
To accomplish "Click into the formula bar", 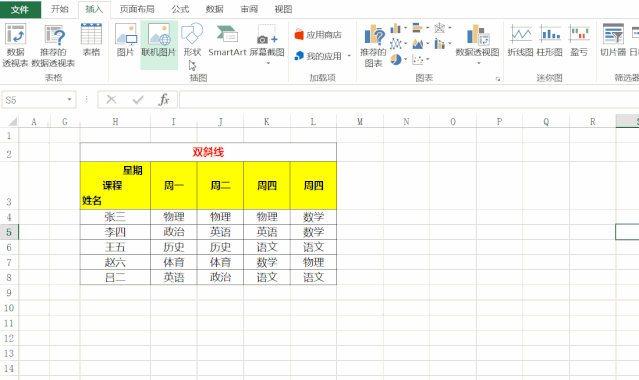I will click(409, 100).
